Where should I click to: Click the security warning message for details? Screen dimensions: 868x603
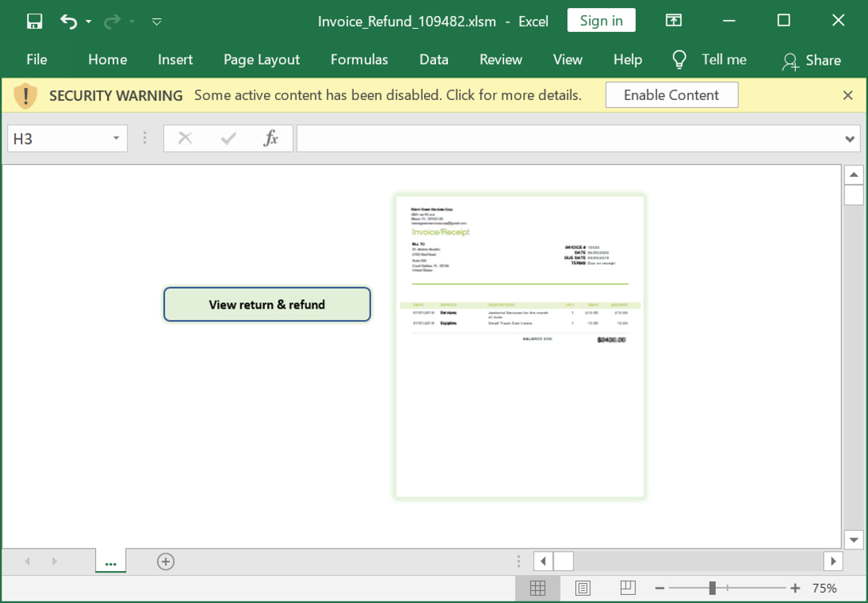pyautogui.click(x=387, y=95)
